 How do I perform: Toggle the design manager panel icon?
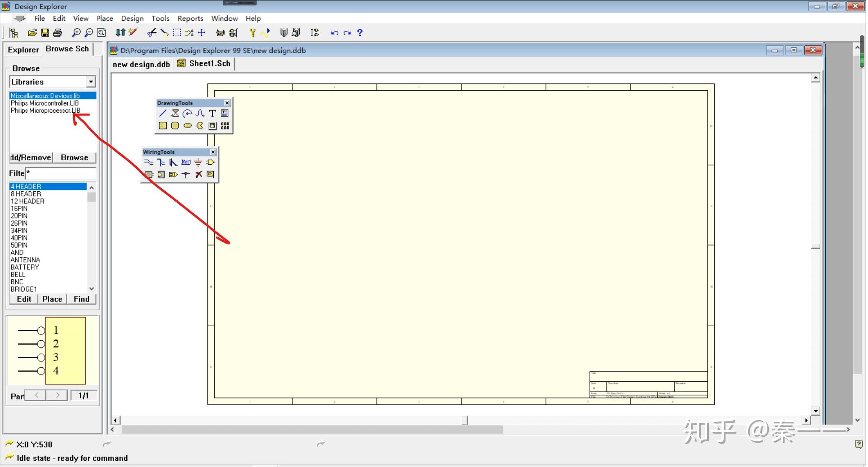[x=14, y=33]
